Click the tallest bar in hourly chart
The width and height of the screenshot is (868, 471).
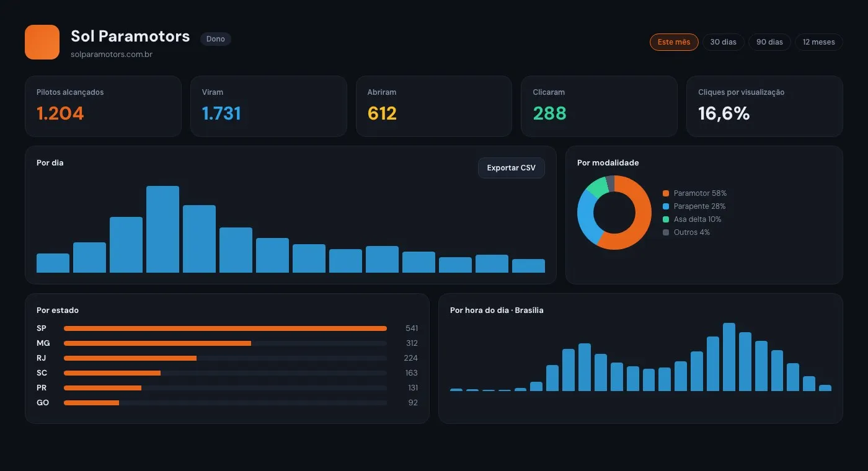pos(729,357)
